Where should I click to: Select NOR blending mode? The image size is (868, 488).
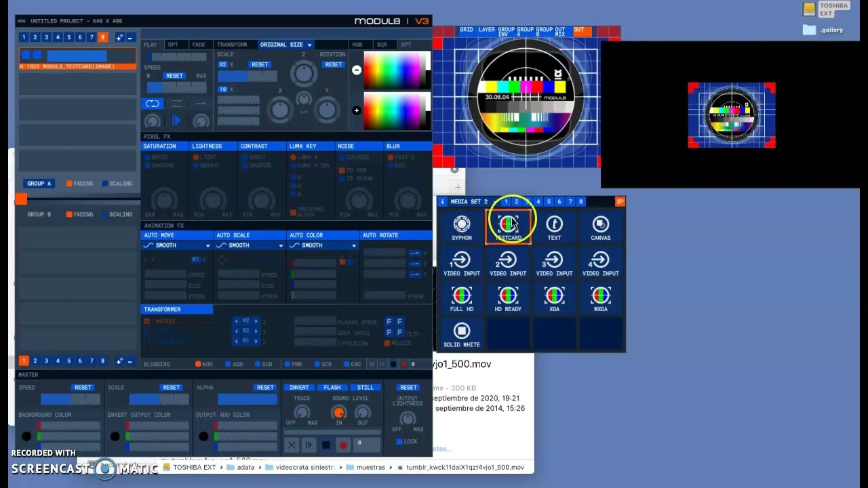pos(204,364)
